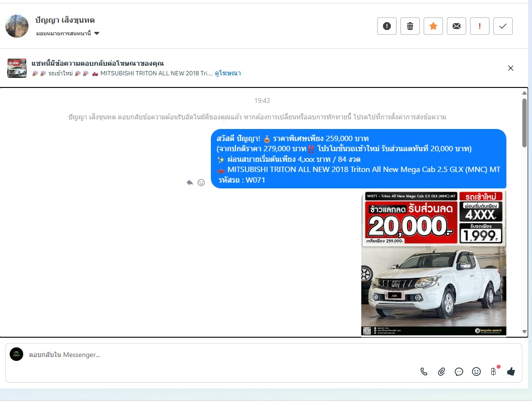Send a thumbs-up like
The height and width of the screenshot is (401, 532).
point(511,372)
